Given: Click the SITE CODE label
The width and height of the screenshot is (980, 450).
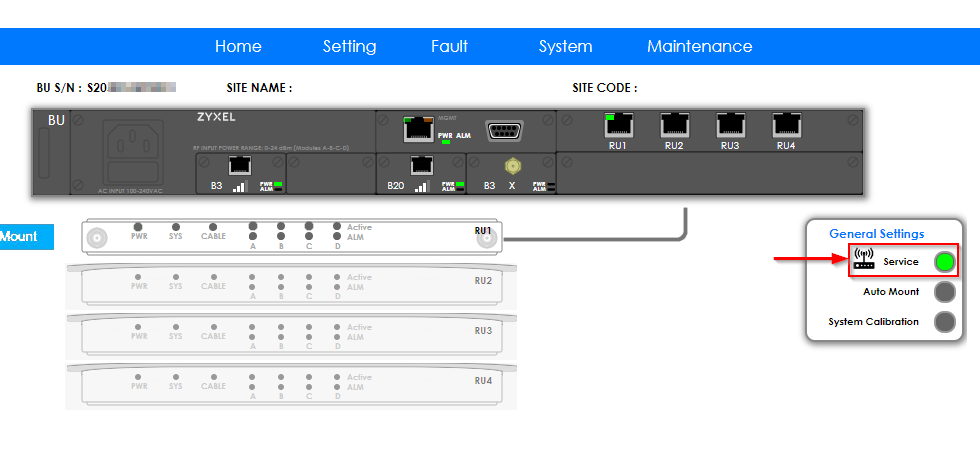Looking at the screenshot, I should (x=605, y=88).
